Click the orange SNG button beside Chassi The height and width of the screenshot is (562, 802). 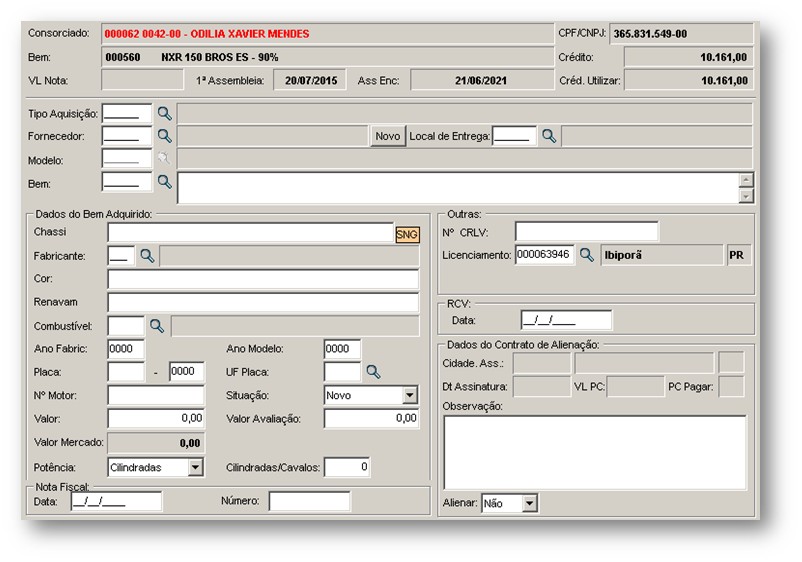407,234
